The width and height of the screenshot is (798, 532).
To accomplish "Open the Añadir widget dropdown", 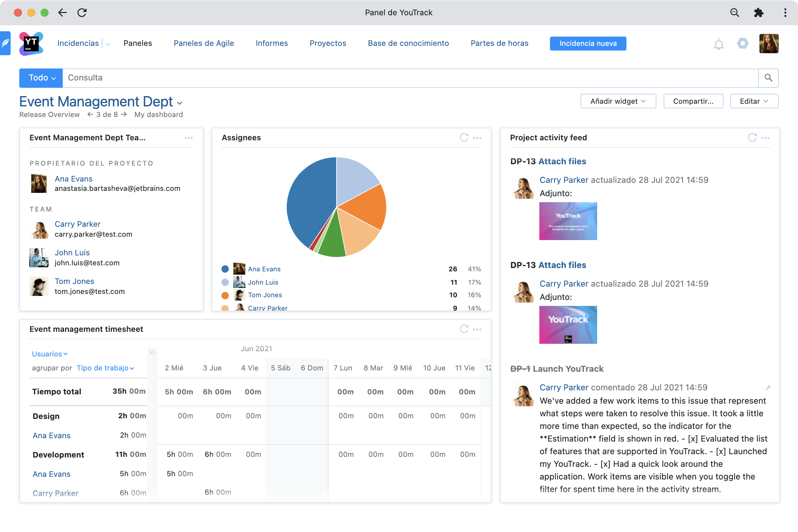I will (618, 101).
